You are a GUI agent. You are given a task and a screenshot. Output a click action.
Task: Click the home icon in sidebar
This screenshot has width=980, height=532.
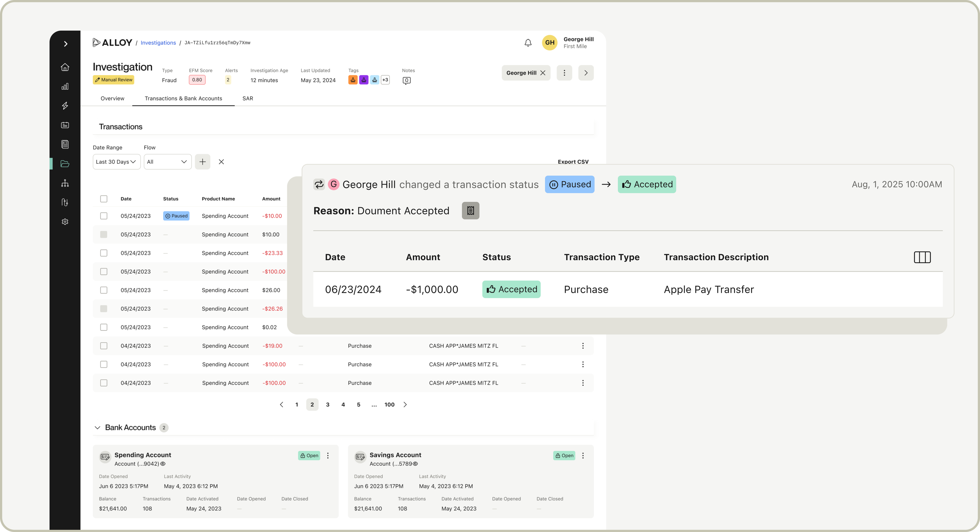(x=65, y=67)
